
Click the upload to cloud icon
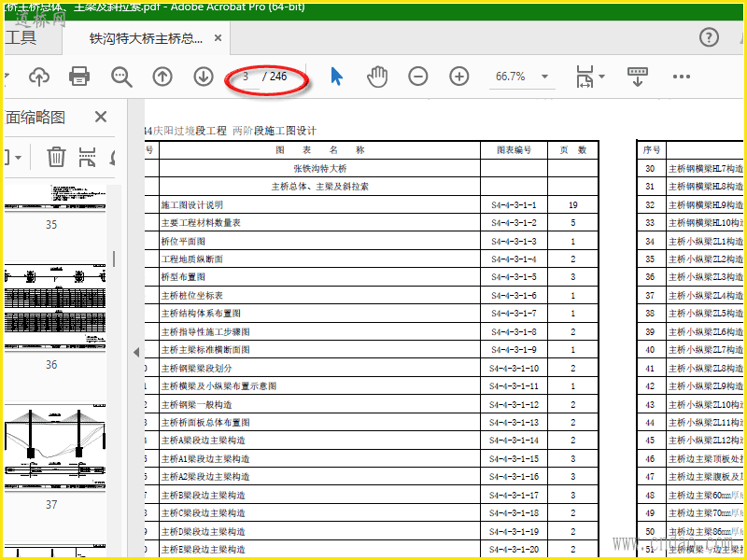point(39,77)
